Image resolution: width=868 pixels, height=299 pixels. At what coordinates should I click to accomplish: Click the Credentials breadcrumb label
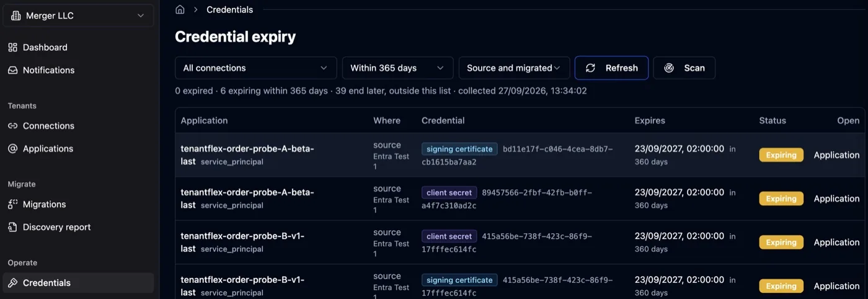pyautogui.click(x=230, y=9)
